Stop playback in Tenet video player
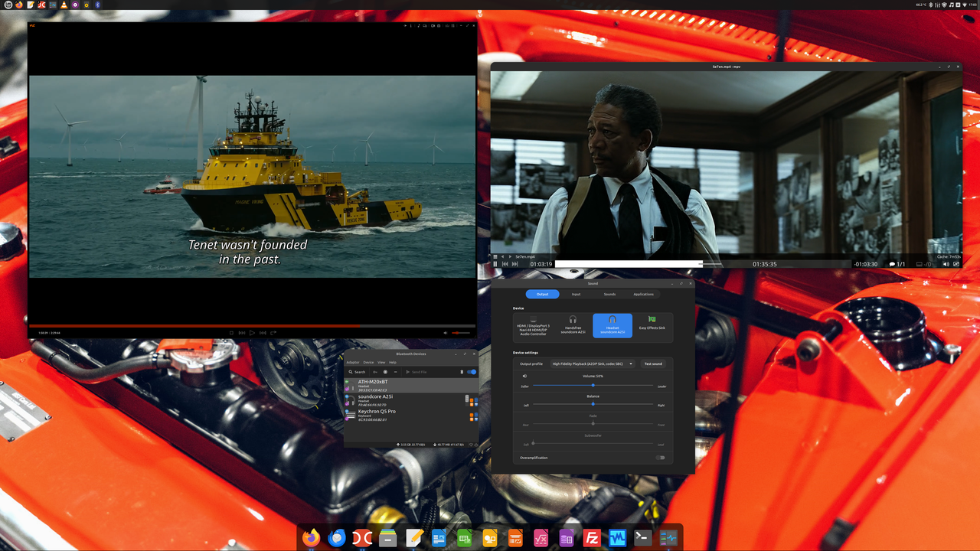Image resolution: width=980 pixels, height=551 pixels. click(231, 333)
